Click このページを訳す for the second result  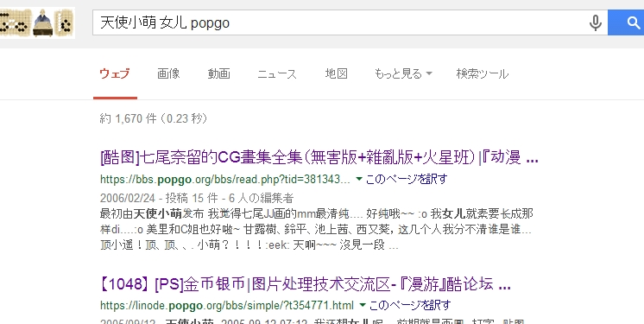(410, 305)
